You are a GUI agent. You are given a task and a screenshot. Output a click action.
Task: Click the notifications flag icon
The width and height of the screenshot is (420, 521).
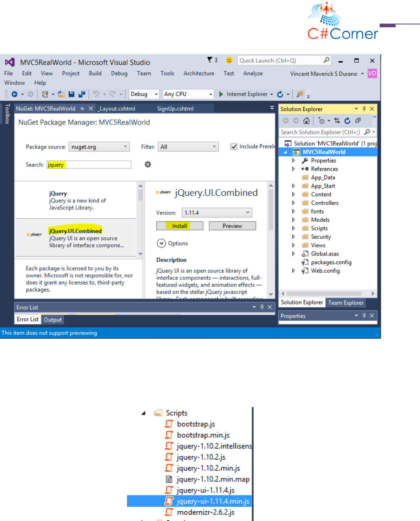[210, 60]
